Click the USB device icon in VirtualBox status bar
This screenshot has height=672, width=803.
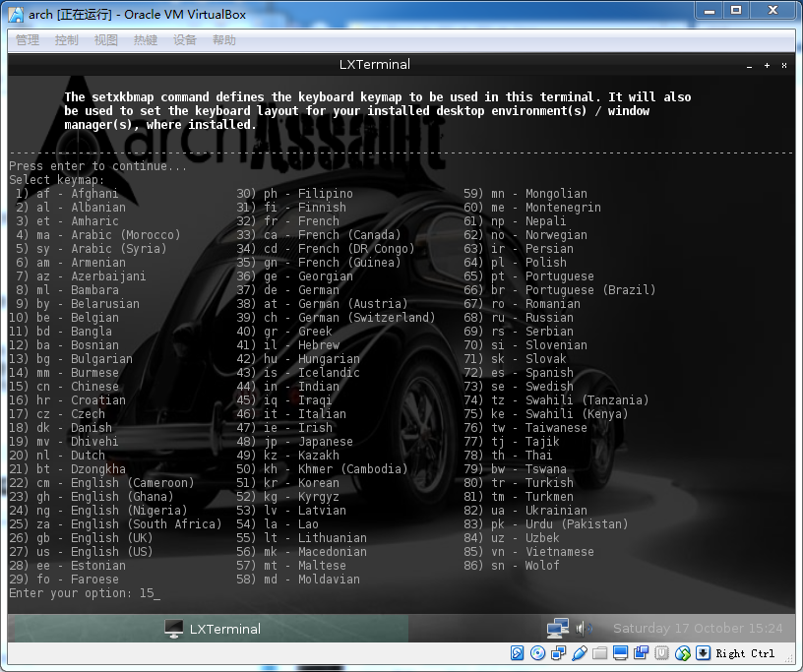pyautogui.click(x=580, y=653)
